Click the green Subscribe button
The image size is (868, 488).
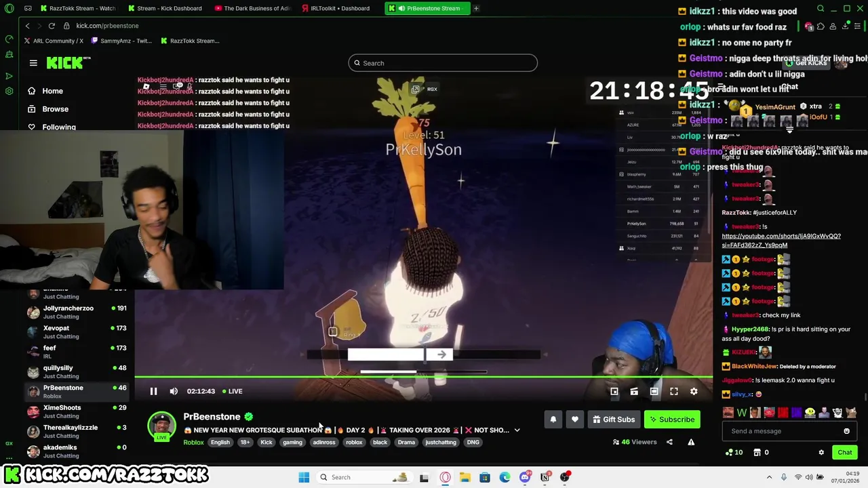tap(672, 420)
